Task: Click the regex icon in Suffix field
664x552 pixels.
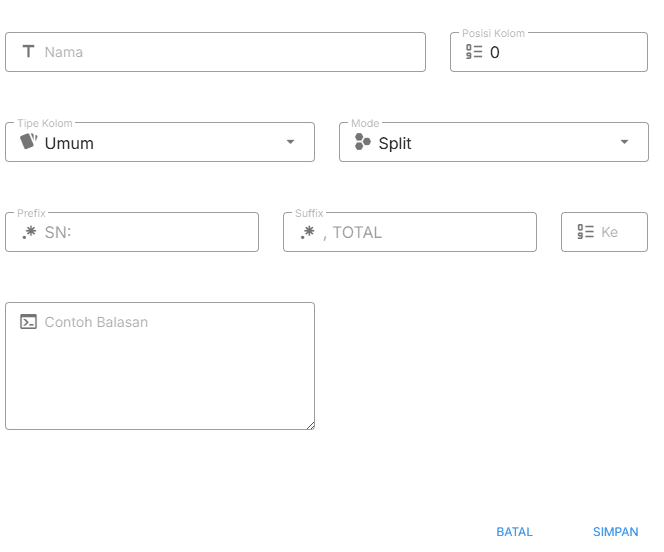Action: tap(307, 232)
